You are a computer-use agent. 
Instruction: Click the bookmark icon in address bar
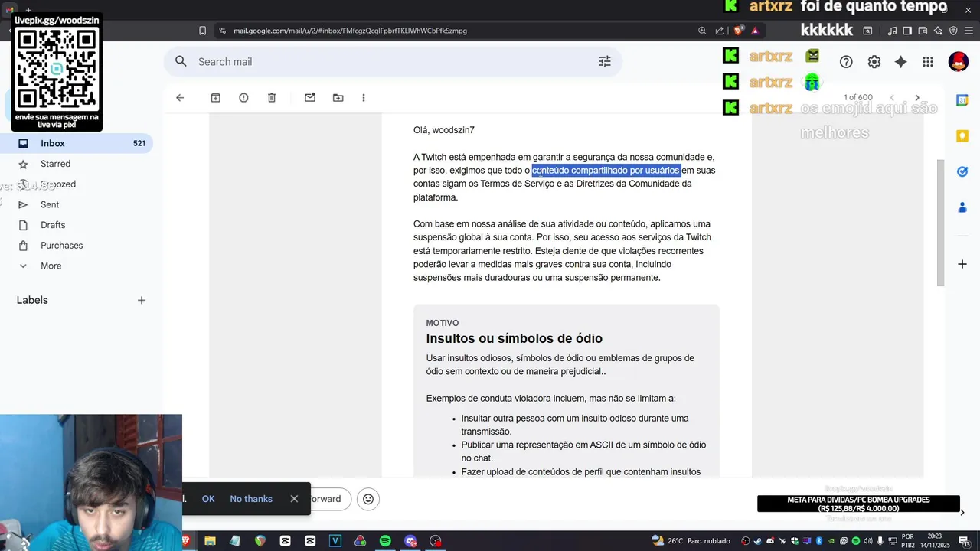click(x=202, y=31)
